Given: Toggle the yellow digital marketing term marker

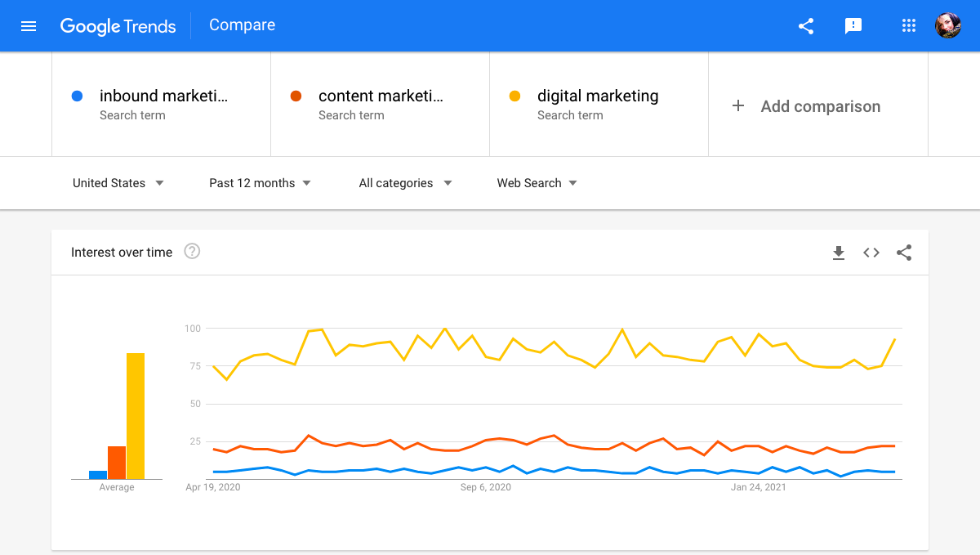Looking at the screenshot, I should (x=514, y=96).
